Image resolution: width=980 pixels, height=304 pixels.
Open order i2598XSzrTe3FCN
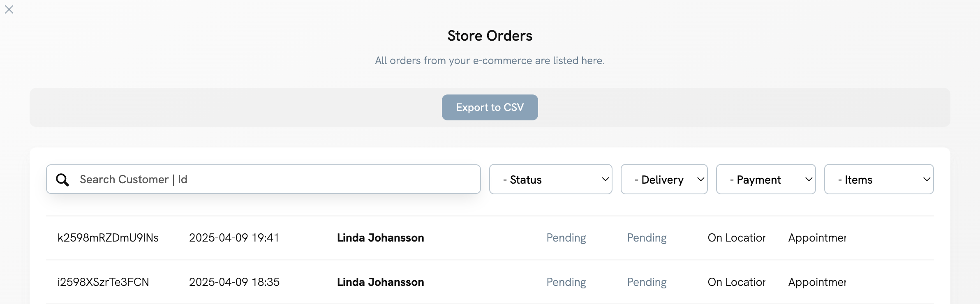pyautogui.click(x=103, y=282)
